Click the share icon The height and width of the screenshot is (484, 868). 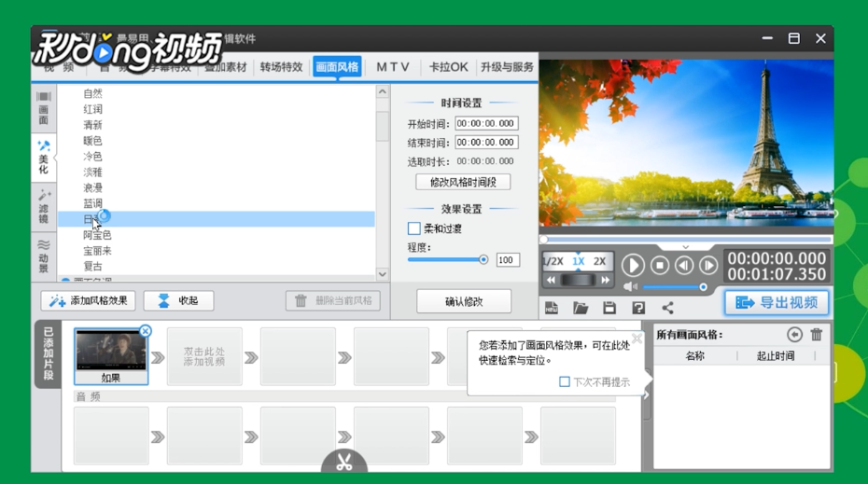pyautogui.click(x=667, y=308)
